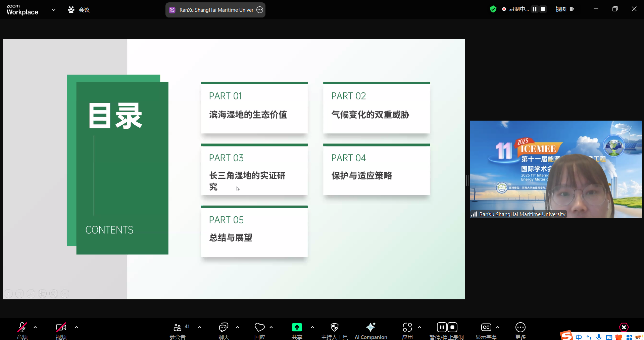The height and width of the screenshot is (340, 644).
Task: Go to next slide in presentation
Action: [20, 294]
